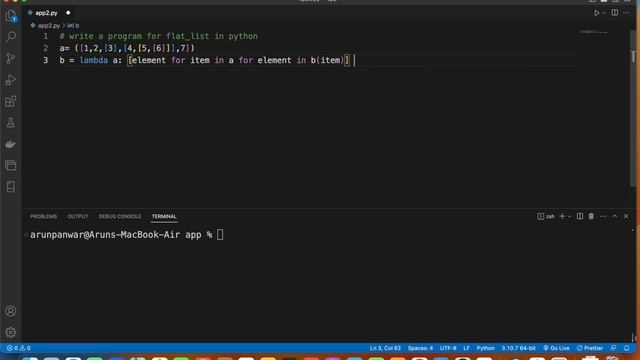The image size is (640, 360).
Task: Click the comment line 1 of code
Action: pyautogui.click(x=158, y=36)
